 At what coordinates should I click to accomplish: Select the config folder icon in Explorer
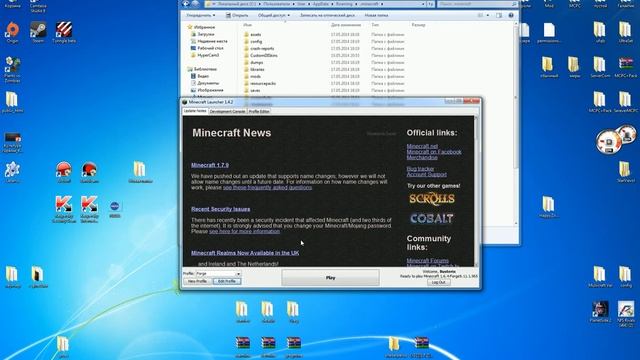(x=246, y=42)
